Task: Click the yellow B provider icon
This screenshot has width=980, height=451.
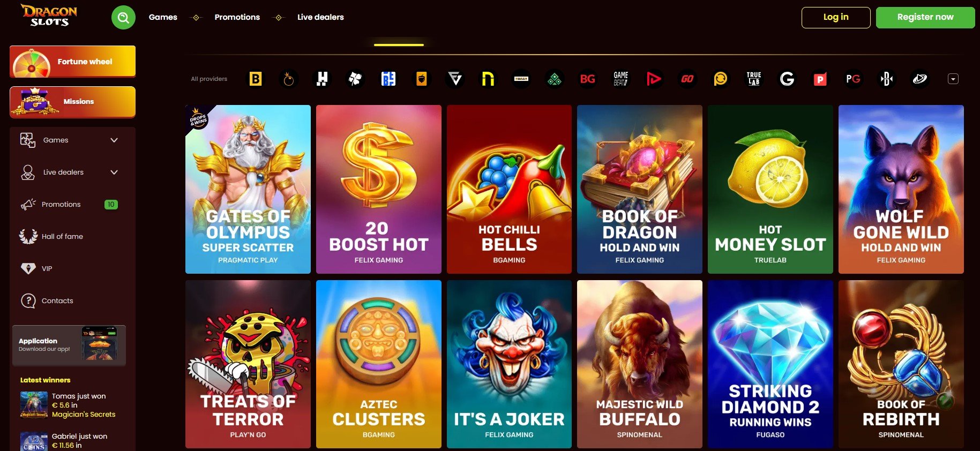Action: click(256, 79)
